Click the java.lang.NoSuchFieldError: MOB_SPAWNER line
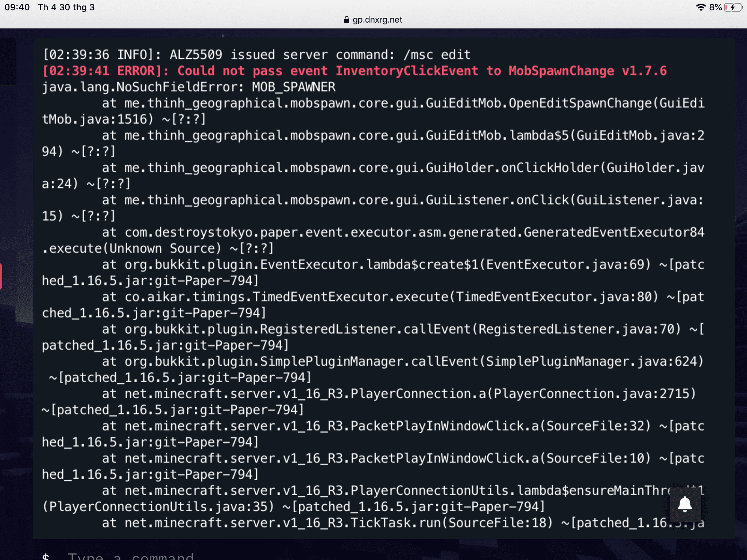This screenshot has height=560, width=747. (x=189, y=87)
